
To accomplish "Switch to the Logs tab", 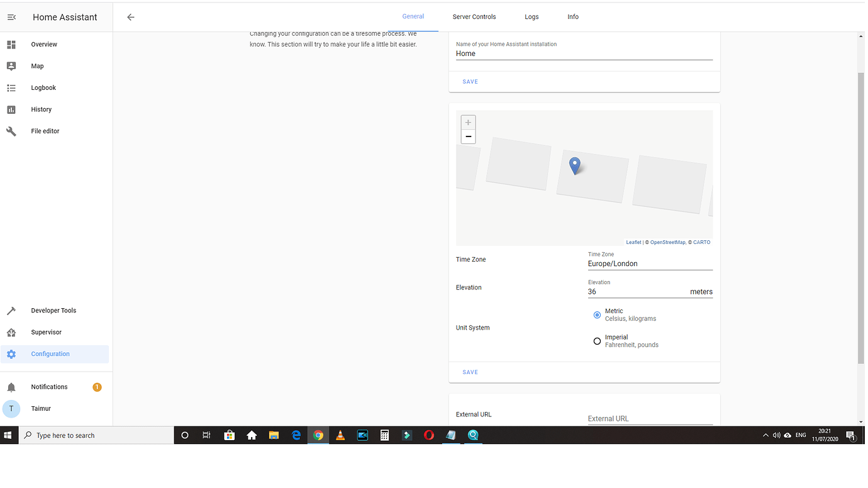I will [531, 16].
